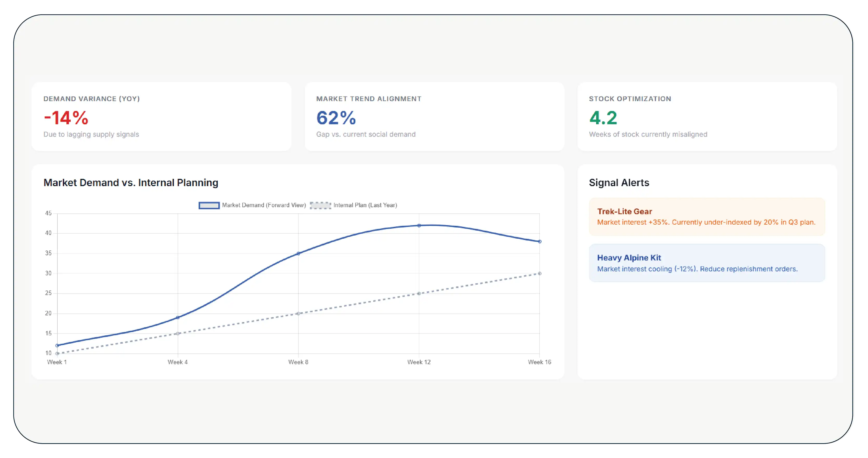Click Market Demand data point at Week 12
The height and width of the screenshot is (458, 868).
[419, 226]
